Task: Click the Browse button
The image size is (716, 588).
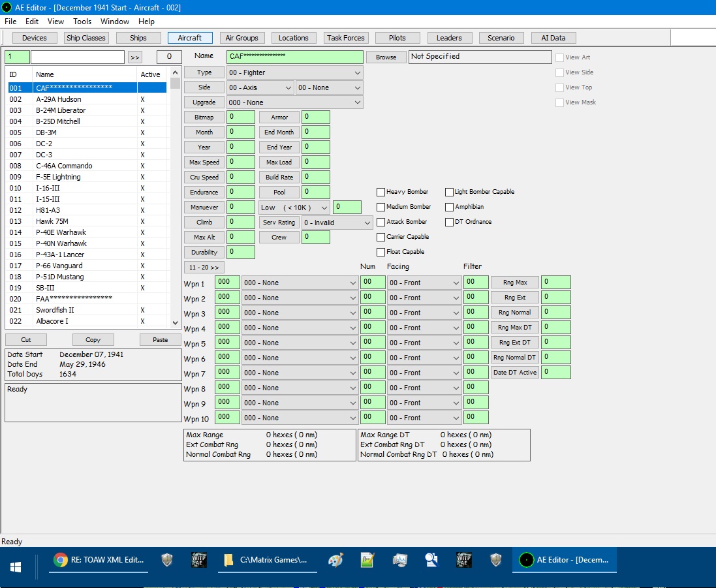Action: [x=386, y=57]
